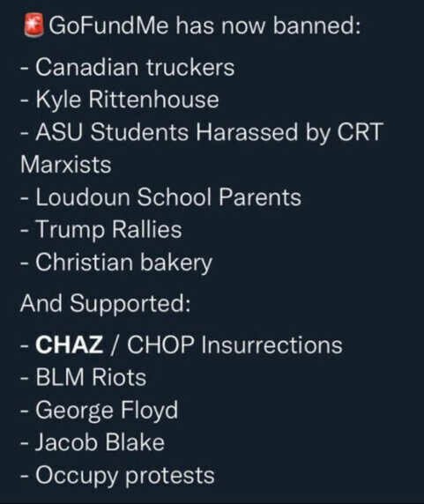Click the word 'truckers'

pos(190,67)
